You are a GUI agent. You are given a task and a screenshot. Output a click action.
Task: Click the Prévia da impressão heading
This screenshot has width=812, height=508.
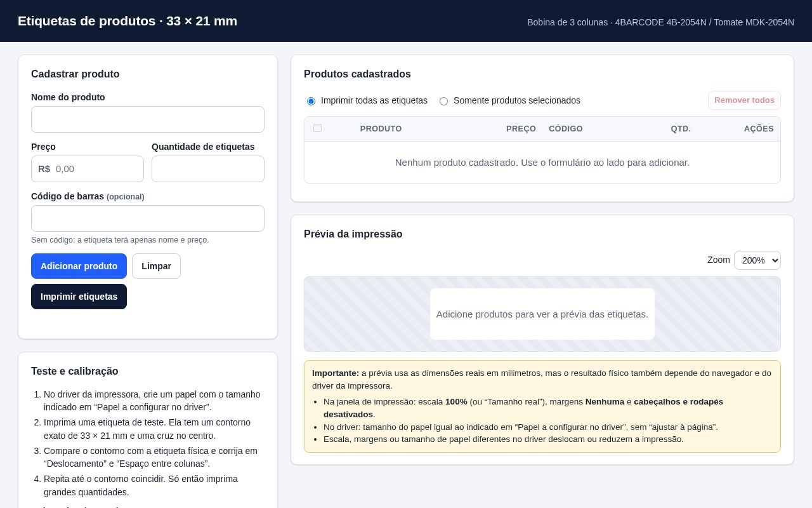(353, 234)
